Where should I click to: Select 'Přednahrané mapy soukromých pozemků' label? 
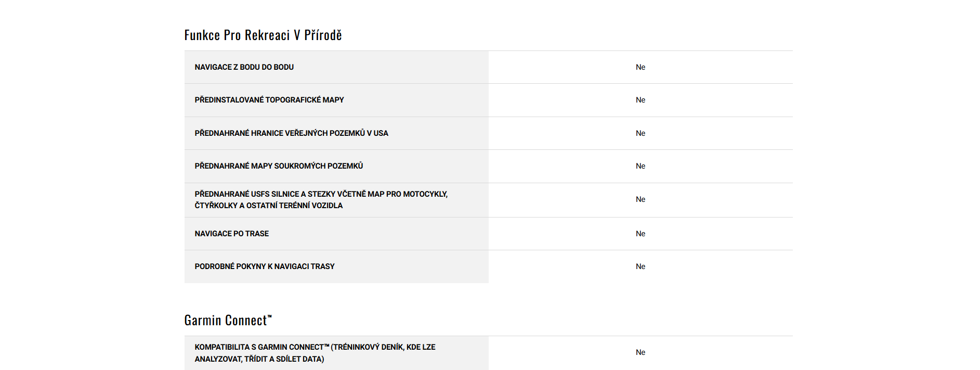pos(279,166)
